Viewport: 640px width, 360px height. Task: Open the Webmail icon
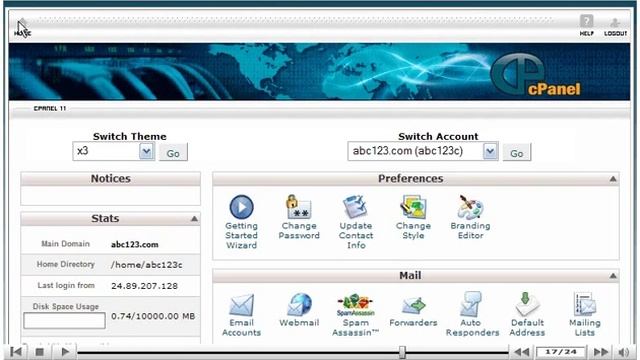tap(299, 304)
